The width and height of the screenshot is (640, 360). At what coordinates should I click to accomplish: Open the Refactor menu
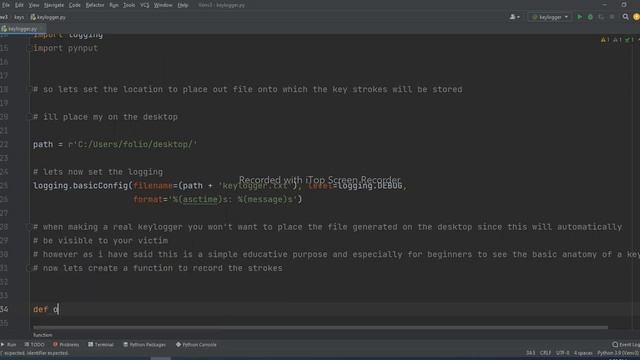click(x=95, y=5)
